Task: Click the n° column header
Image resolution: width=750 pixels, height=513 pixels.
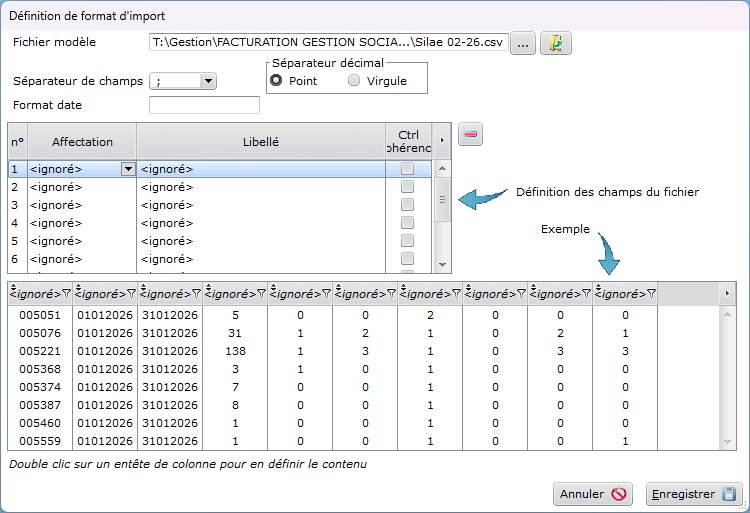Action: pyautogui.click(x=18, y=142)
